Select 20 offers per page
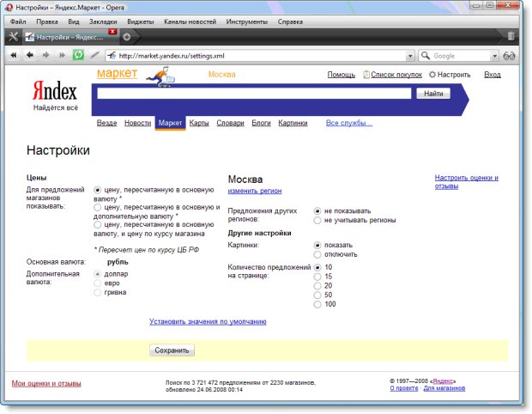This screenshot has width=532, height=414. click(x=317, y=286)
